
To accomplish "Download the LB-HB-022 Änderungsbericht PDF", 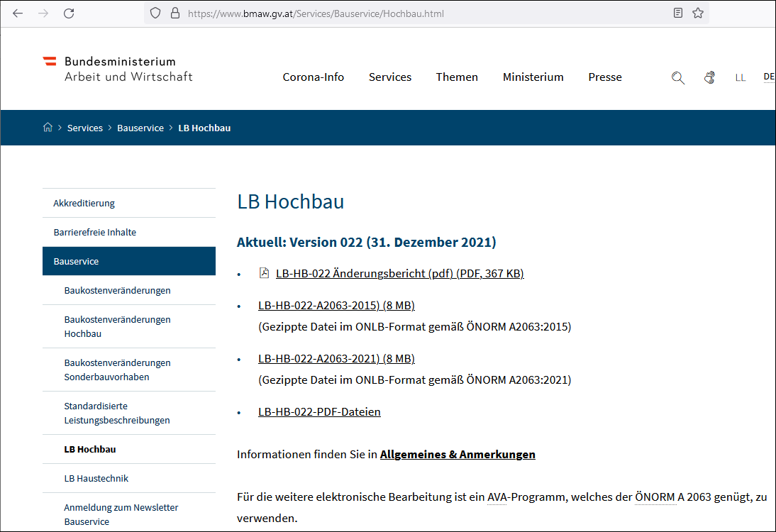I will pos(399,274).
